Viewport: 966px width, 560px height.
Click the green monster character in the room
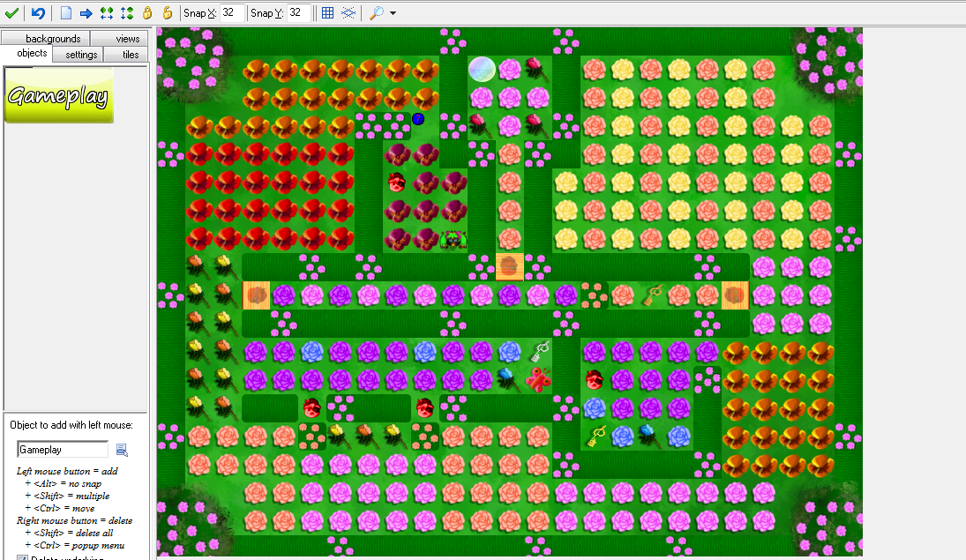pos(453,239)
